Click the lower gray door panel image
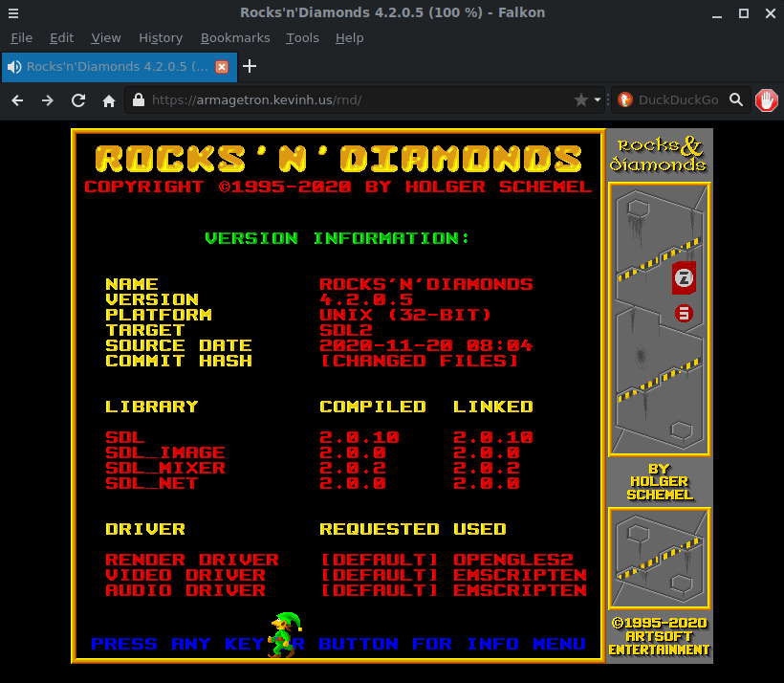Image resolution: width=784 pixels, height=683 pixels. [x=659, y=559]
